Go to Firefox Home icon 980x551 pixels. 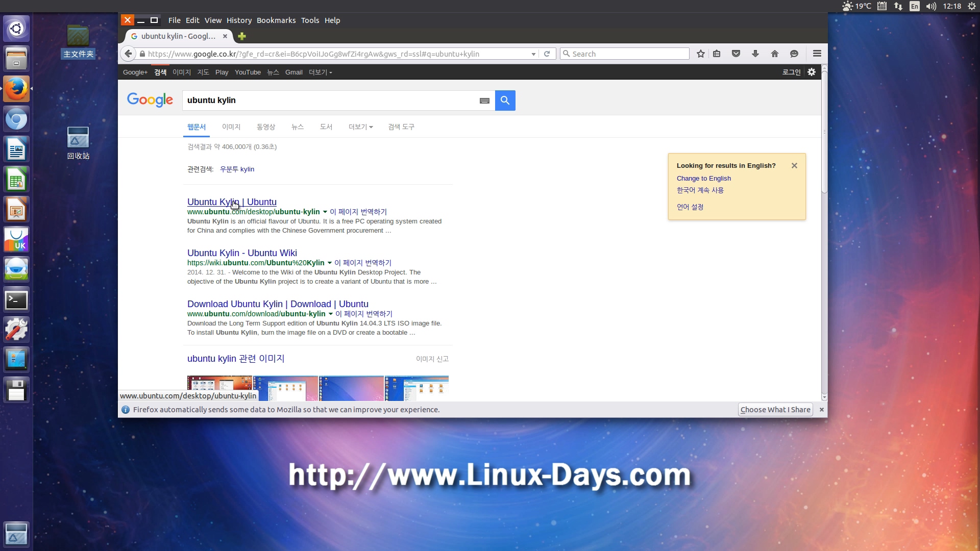pyautogui.click(x=775, y=54)
